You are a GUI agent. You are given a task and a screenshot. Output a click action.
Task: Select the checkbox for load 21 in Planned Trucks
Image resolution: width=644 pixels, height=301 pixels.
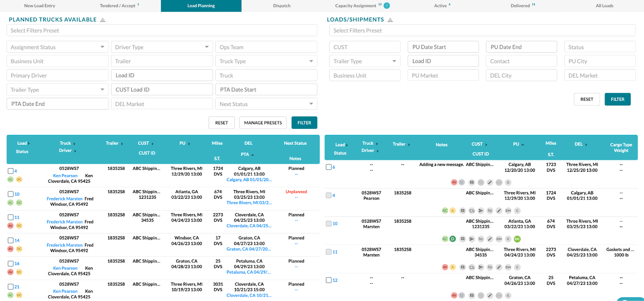pyautogui.click(x=10, y=287)
